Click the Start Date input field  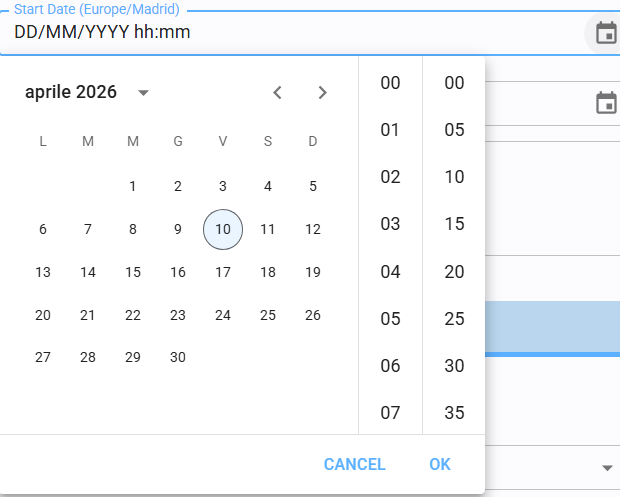tap(290, 32)
